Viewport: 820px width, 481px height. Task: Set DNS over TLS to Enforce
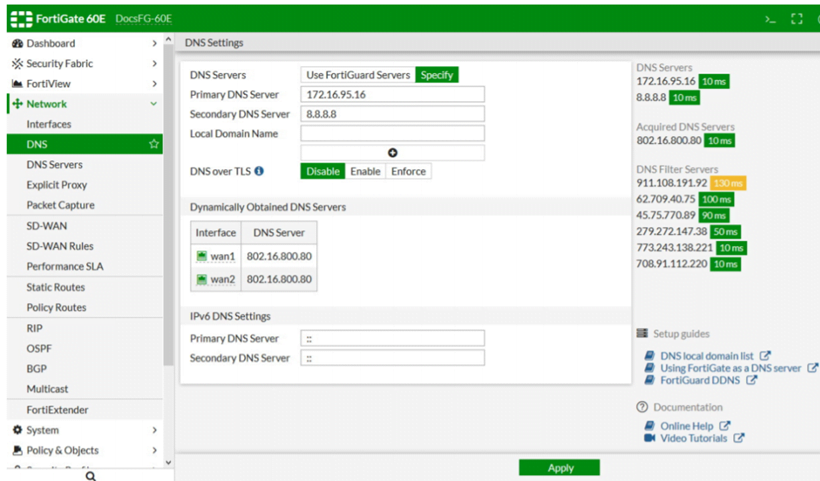(408, 171)
